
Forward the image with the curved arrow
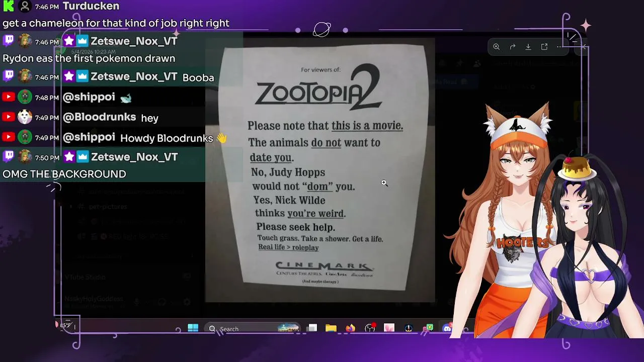click(512, 47)
